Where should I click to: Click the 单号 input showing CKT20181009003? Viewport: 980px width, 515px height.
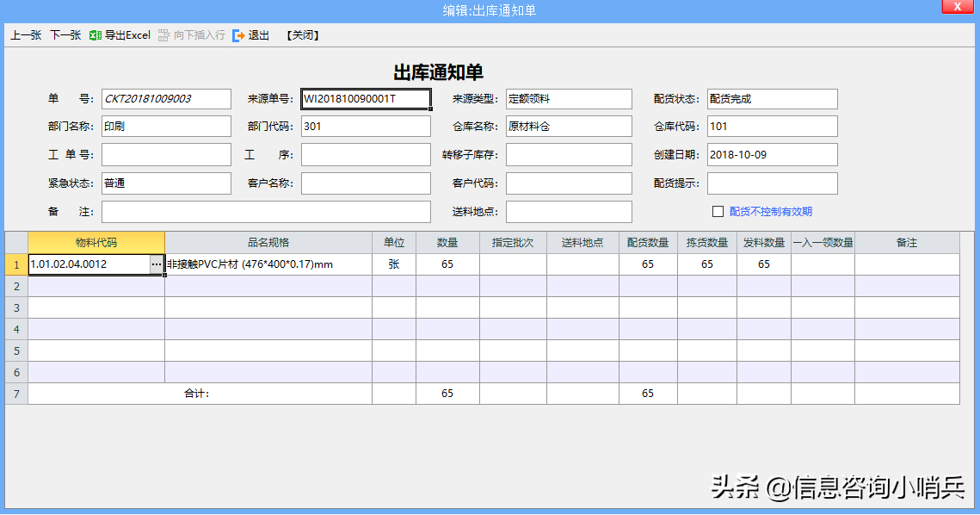(x=166, y=98)
